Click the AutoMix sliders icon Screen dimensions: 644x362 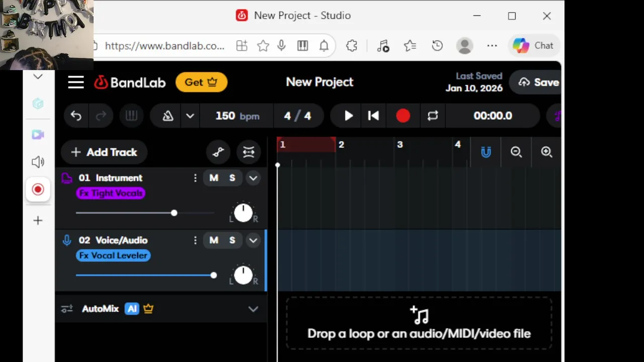pos(67,309)
